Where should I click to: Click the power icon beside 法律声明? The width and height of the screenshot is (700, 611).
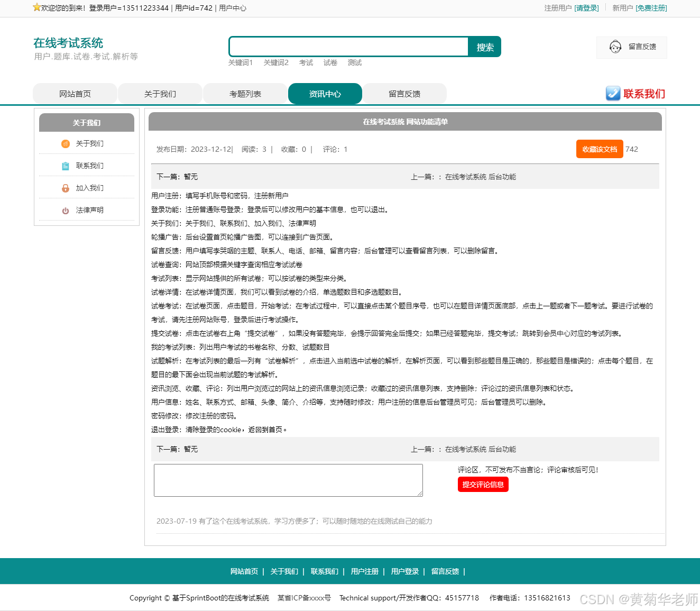pos(66,211)
